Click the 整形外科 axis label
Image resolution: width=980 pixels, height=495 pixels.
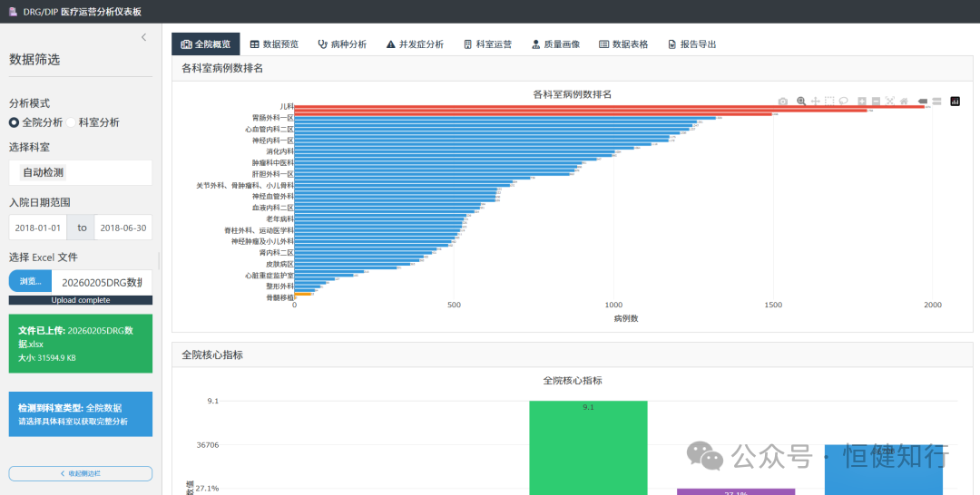(279, 286)
